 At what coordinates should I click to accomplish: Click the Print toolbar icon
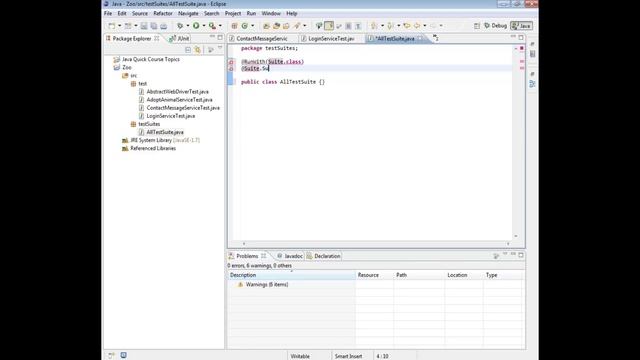tap(164, 26)
